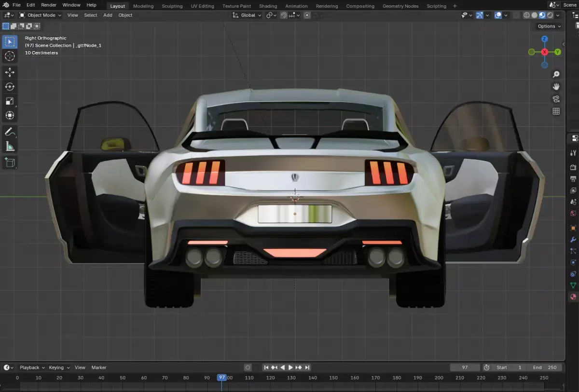The width and height of the screenshot is (579, 392).
Task: Switch to the Shading workspace tab
Action: point(268,6)
